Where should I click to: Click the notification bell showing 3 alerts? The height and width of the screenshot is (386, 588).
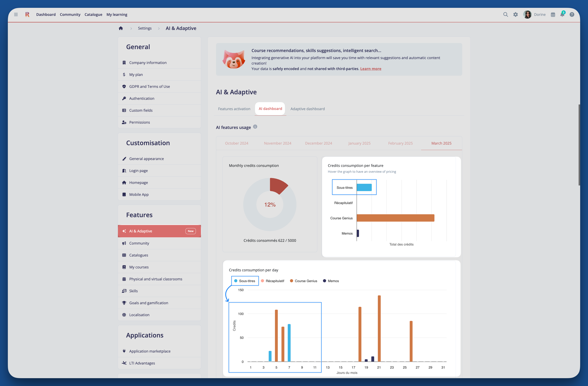(562, 14)
